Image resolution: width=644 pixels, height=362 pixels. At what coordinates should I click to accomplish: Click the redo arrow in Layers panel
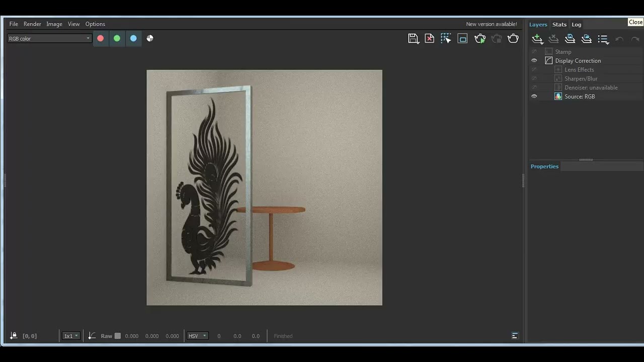click(635, 39)
